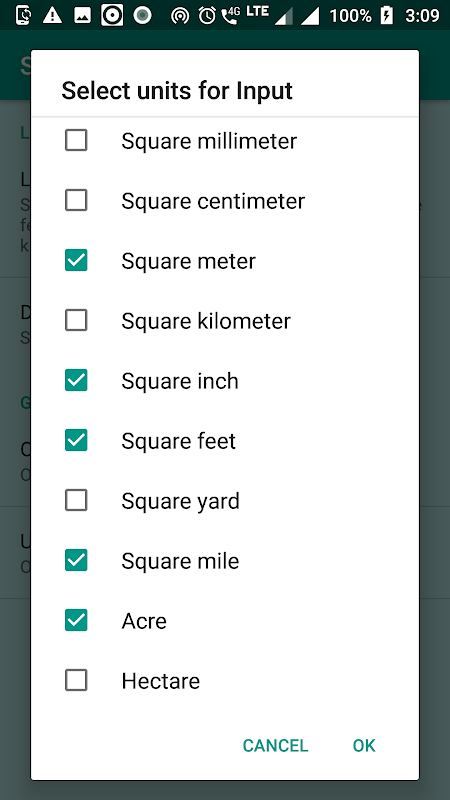Untick the Square feet checkbox
This screenshot has width=450, height=800.
76,440
